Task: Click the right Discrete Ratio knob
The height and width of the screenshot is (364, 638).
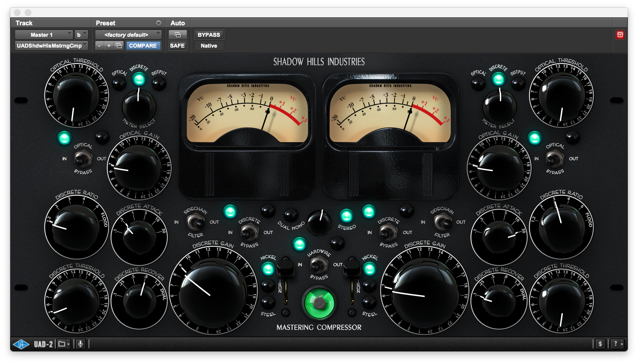Action: (561, 227)
